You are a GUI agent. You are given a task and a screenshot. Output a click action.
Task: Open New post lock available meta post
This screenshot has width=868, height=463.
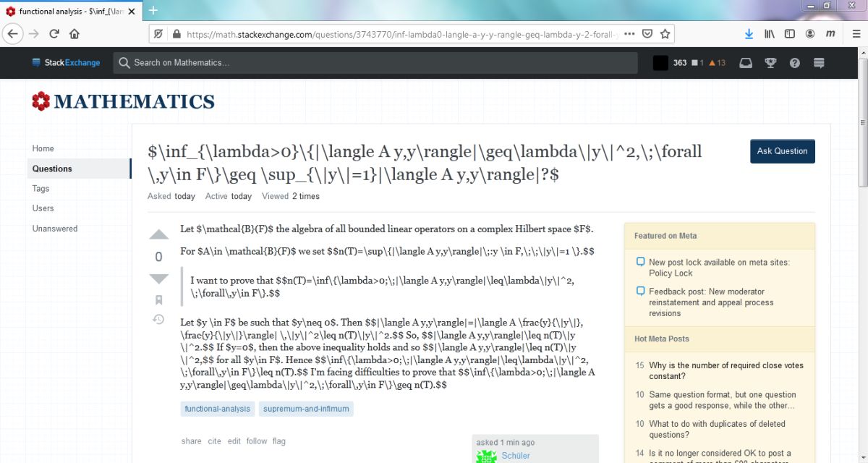click(x=719, y=268)
